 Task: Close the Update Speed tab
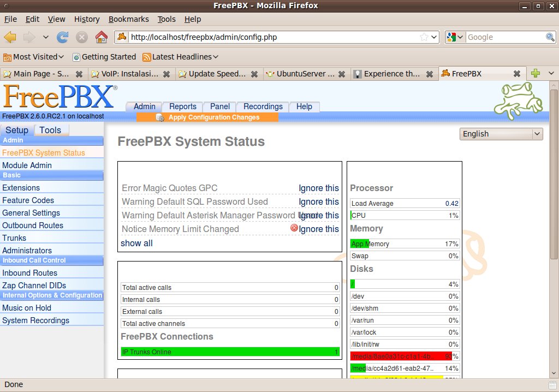254,74
